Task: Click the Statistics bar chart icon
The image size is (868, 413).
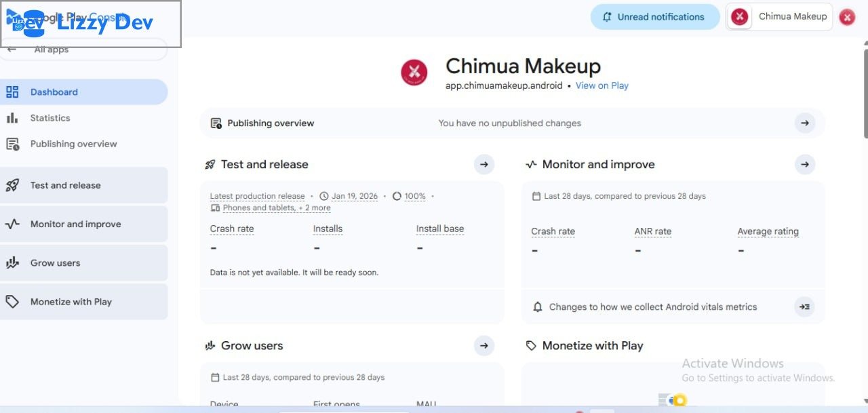Action: click(x=12, y=118)
